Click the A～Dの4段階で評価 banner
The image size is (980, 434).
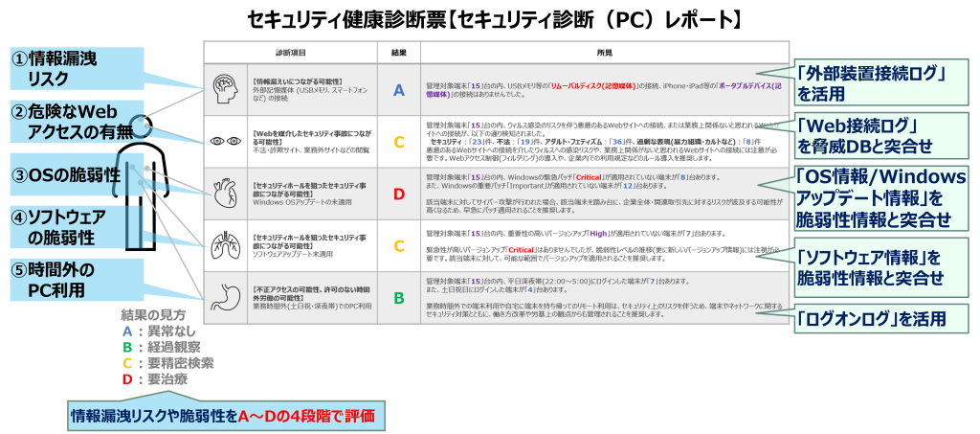pyautogui.click(x=226, y=416)
